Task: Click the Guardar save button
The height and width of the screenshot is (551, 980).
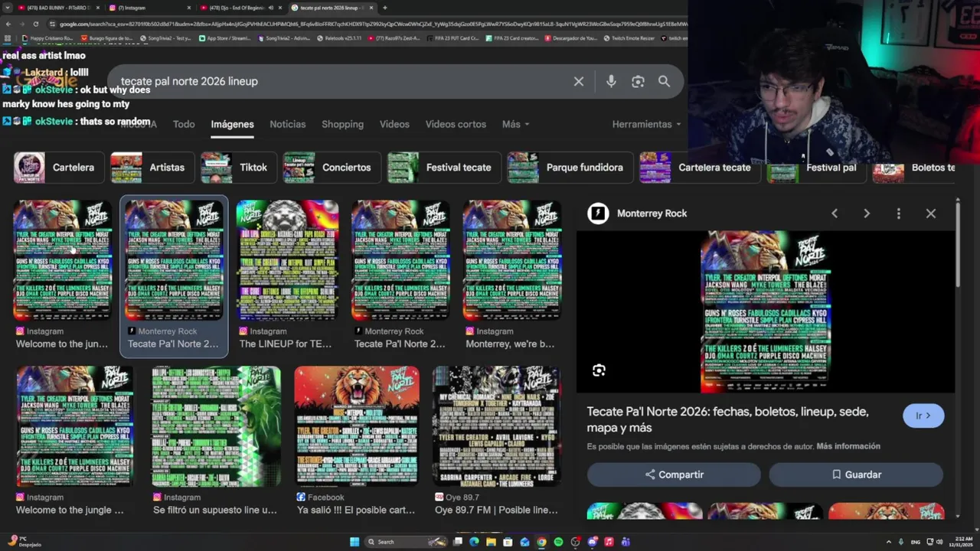Action: coord(856,474)
